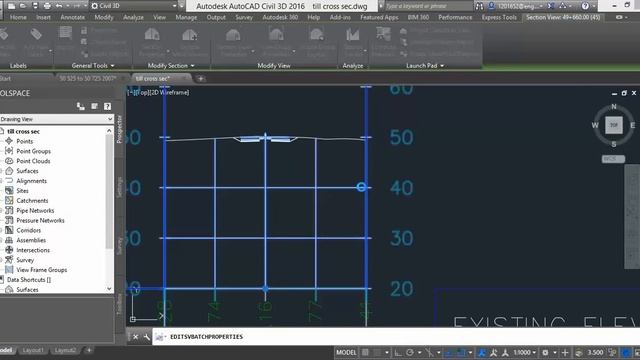640x360 pixels.
Task: Select Survey node in Prospector tree
Action: click(25, 260)
